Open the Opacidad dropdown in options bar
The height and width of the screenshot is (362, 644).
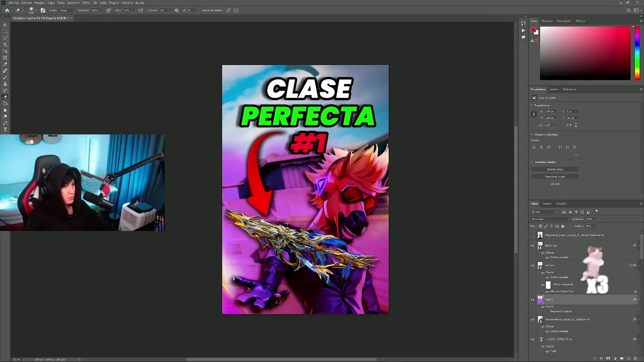[x=102, y=10]
